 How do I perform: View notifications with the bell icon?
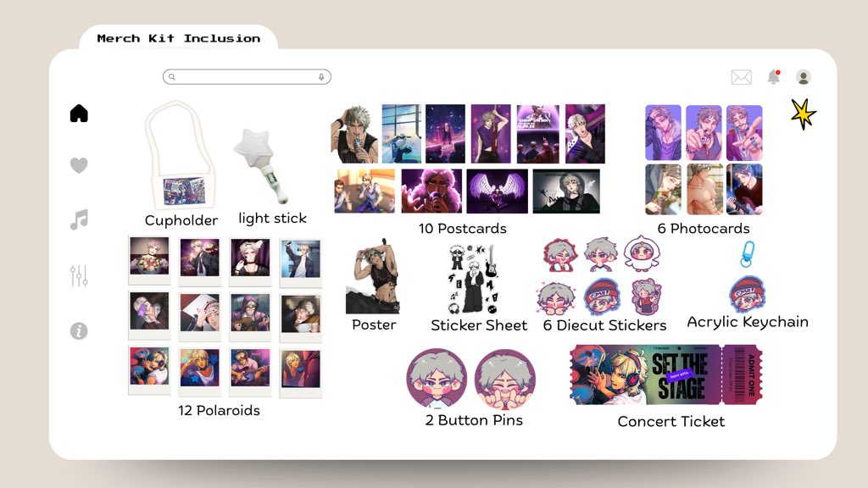click(772, 76)
